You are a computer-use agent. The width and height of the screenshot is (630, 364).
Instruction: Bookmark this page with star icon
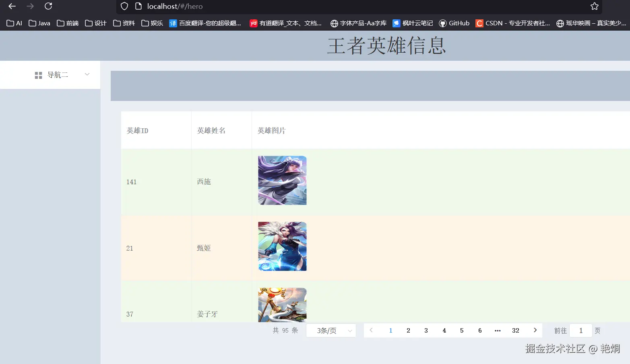pos(595,6)
